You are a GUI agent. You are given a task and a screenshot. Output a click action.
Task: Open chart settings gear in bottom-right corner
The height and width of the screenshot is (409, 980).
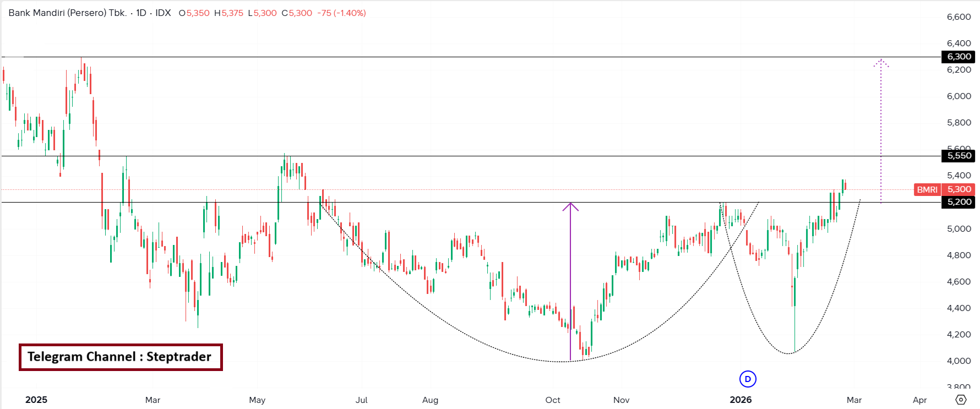click(961, 400)
